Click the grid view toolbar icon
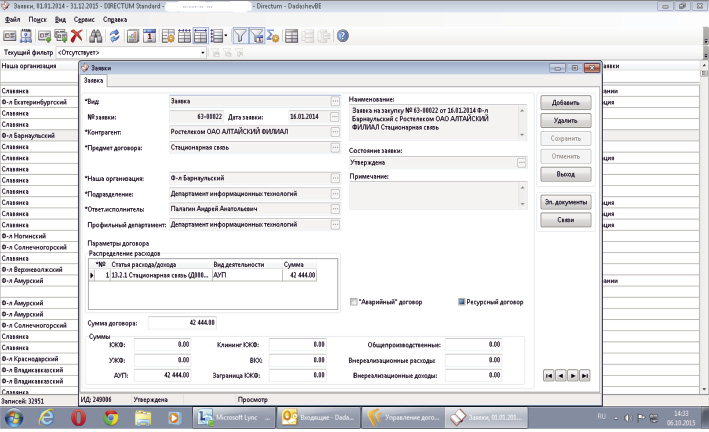This screenshot has height=432, width=709. 292,36
